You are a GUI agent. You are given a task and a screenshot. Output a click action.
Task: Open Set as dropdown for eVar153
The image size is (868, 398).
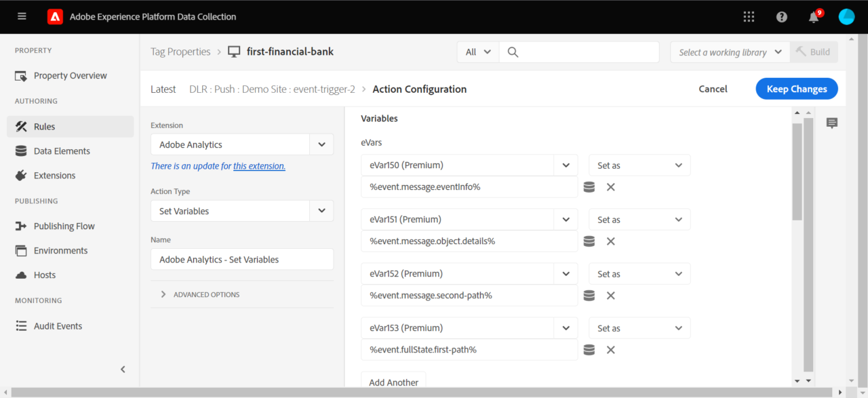coord(639,328)
